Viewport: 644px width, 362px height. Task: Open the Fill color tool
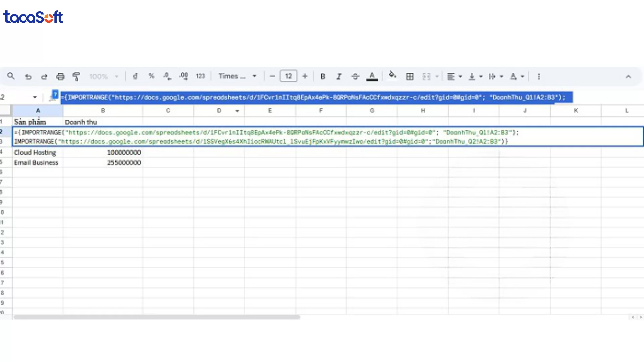click(x=392, y=76)
